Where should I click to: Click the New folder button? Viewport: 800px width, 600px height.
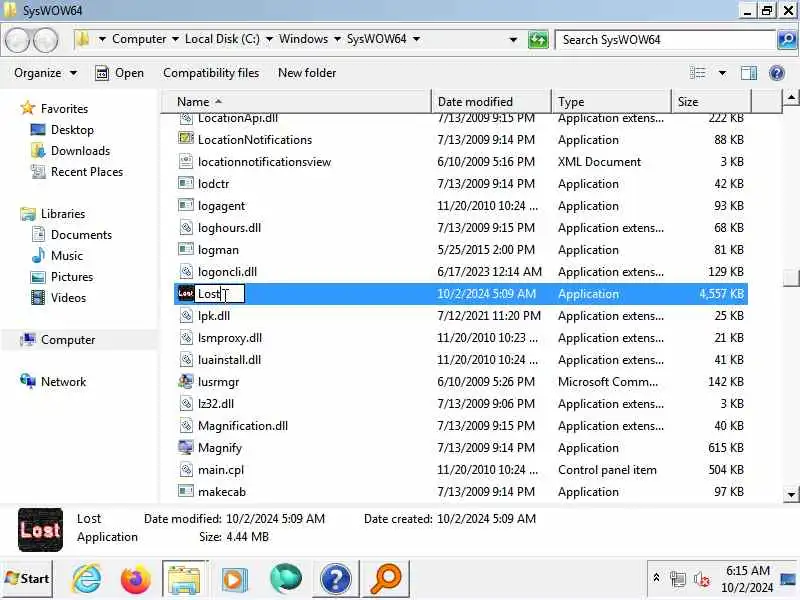click(x=307, y=73)
